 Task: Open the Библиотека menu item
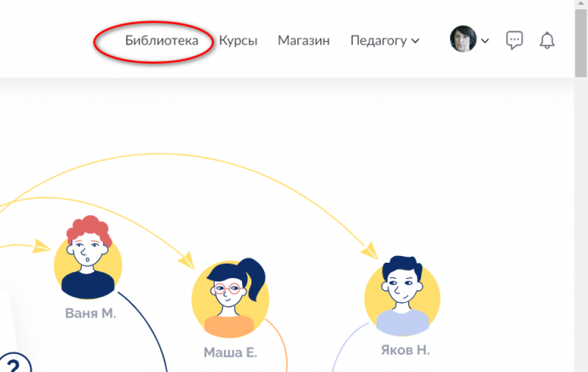point(162,40)
